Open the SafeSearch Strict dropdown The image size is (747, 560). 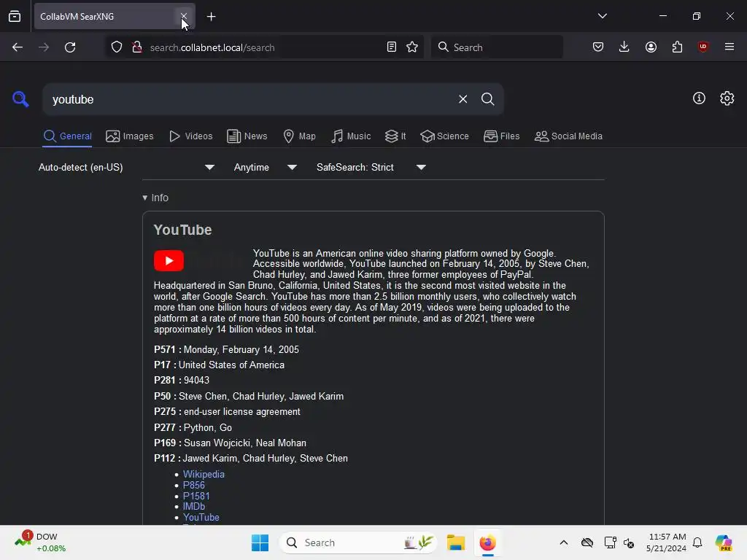tap(371, 167)
